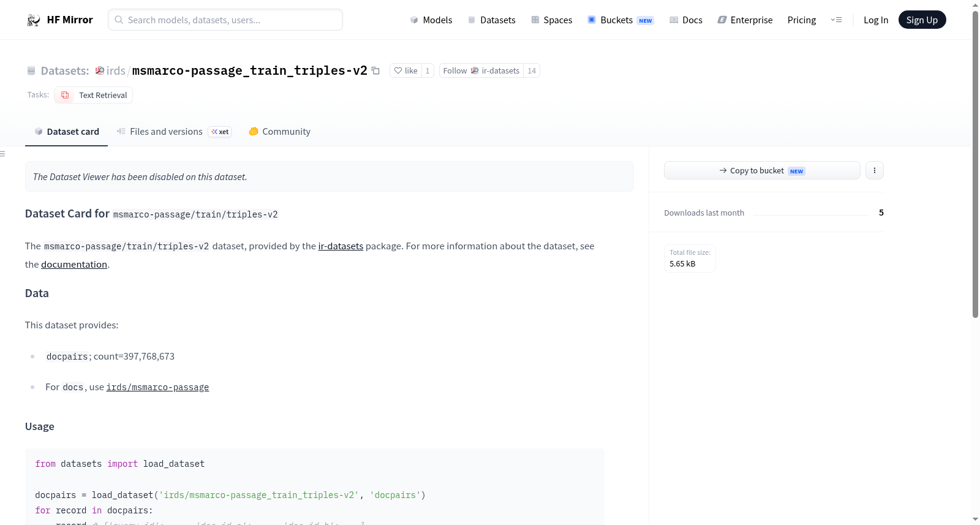Switch to the Community tab

[279, 132]
